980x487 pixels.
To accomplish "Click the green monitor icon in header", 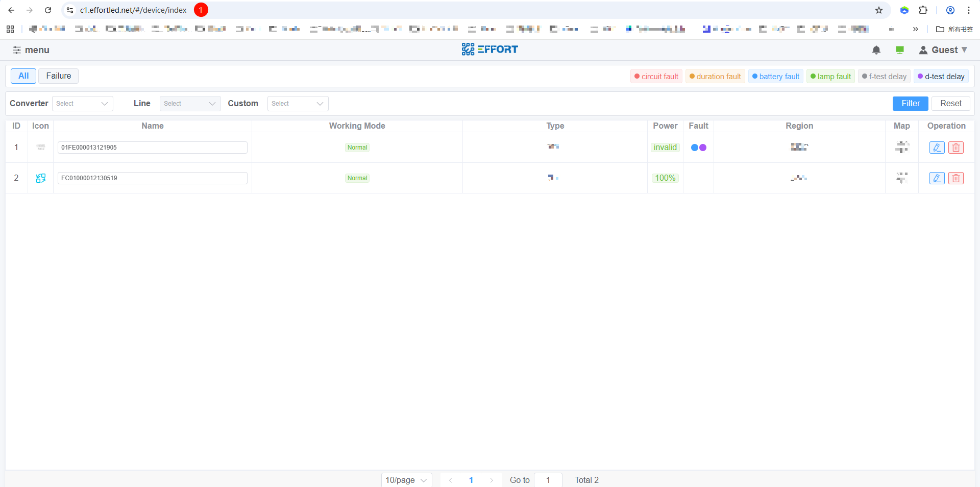I will 900,50.
